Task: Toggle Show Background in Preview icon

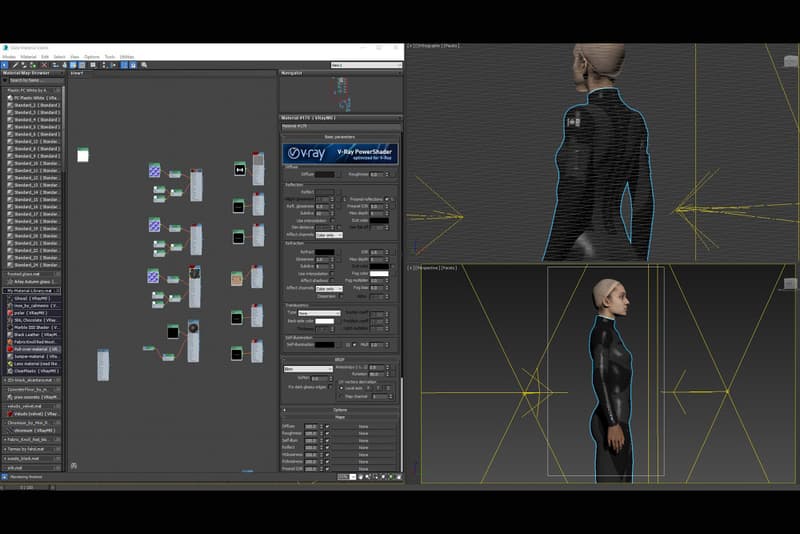Action: tap(82, 65)
